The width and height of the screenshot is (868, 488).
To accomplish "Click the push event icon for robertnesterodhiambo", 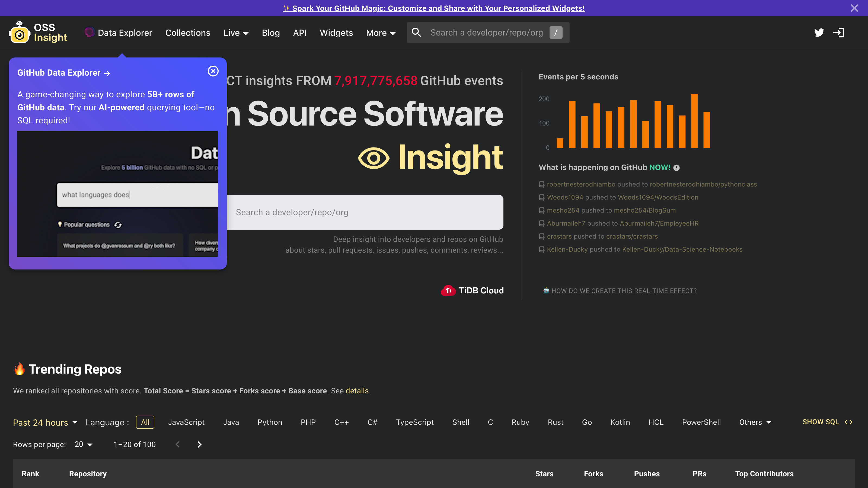I will pos(541,185).
